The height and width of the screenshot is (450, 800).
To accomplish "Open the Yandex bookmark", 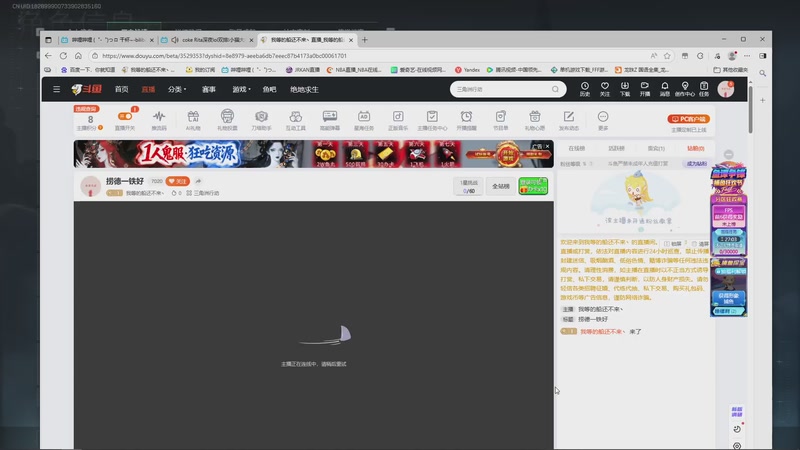I will [467, 70].
